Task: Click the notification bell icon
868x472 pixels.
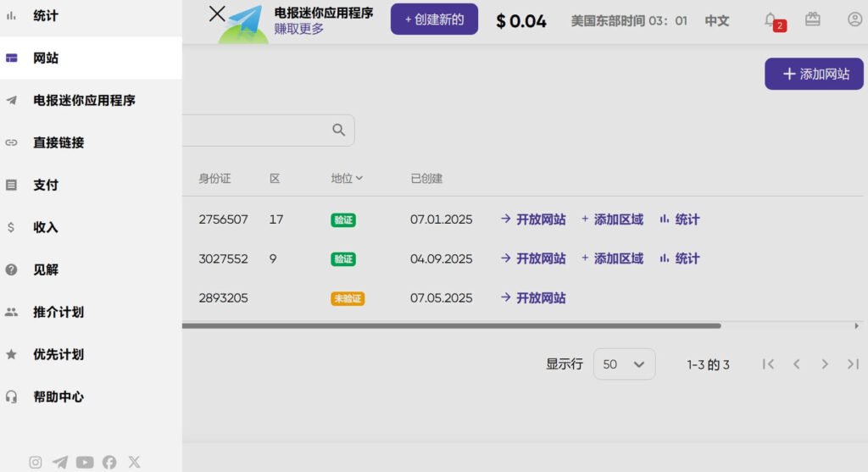Action: click(771, 19)
